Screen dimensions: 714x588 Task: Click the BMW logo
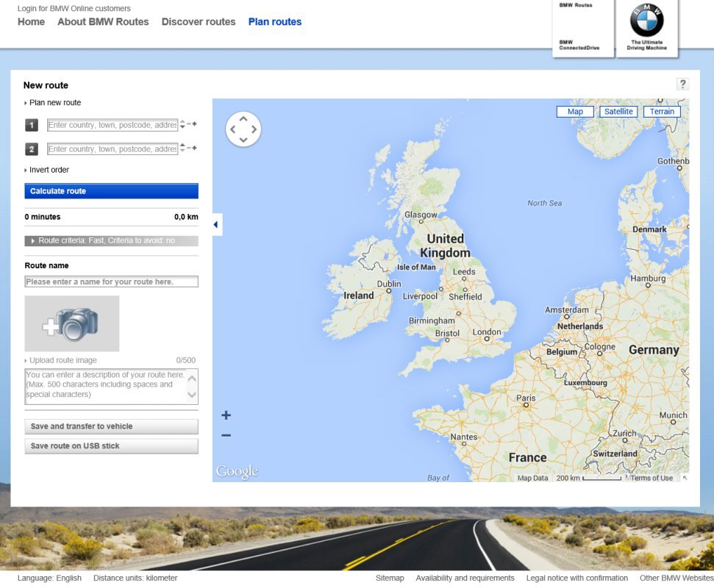pyautogui.click(x=646, y=21)
